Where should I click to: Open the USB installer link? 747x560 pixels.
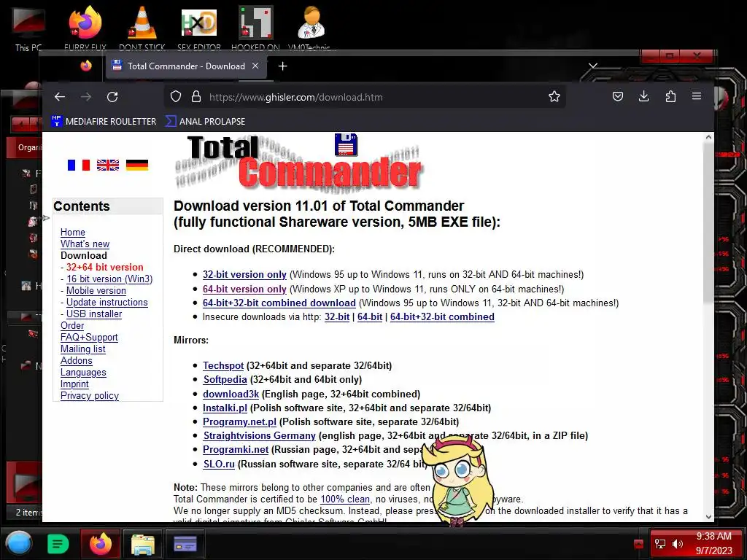[x=94, y=314]
